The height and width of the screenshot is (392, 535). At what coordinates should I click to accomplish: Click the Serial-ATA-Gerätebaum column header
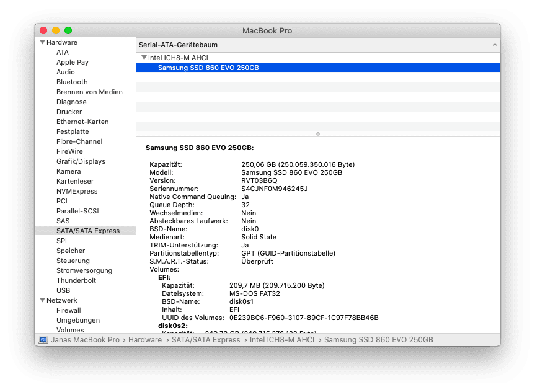coord(318,45)
